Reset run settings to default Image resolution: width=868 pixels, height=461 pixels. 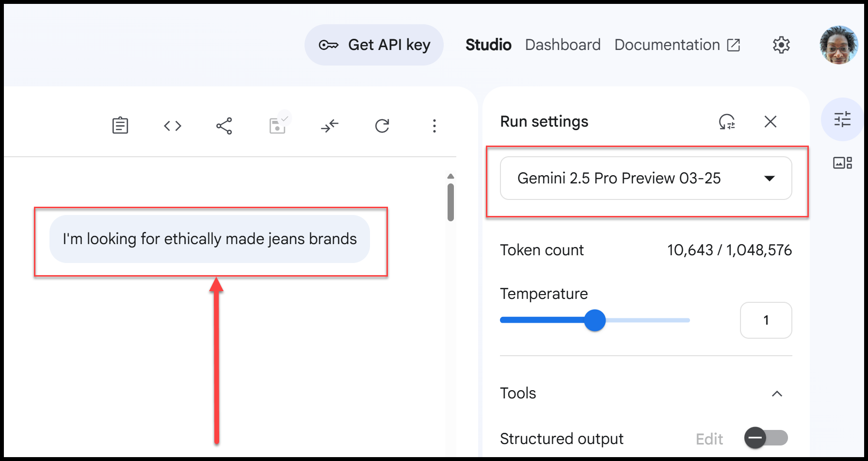click(727, 121)
